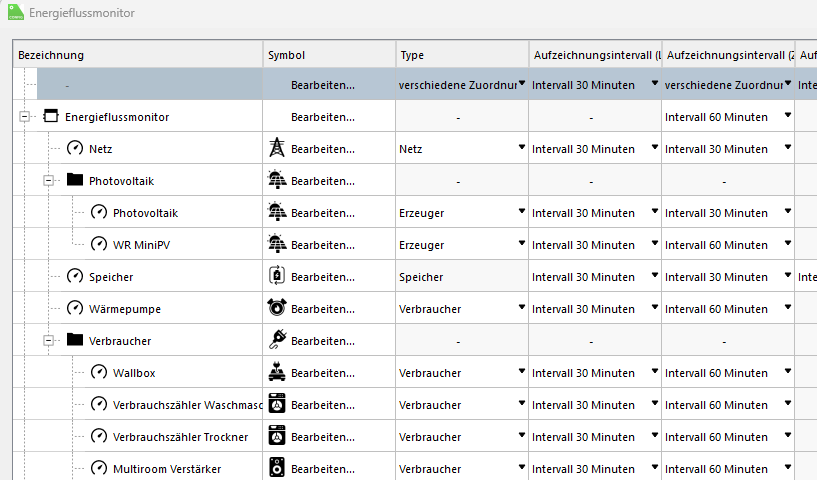Image resolution: width=817 pixels, height=480 pixels.
Task: Open Type dropdown for Netz row
Action: (521, 149)
